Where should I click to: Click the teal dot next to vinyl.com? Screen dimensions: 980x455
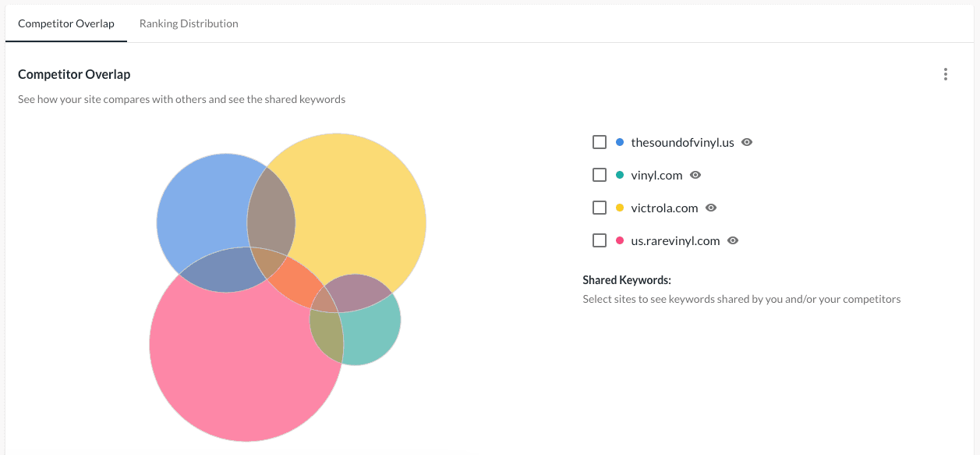click(618, 175)
